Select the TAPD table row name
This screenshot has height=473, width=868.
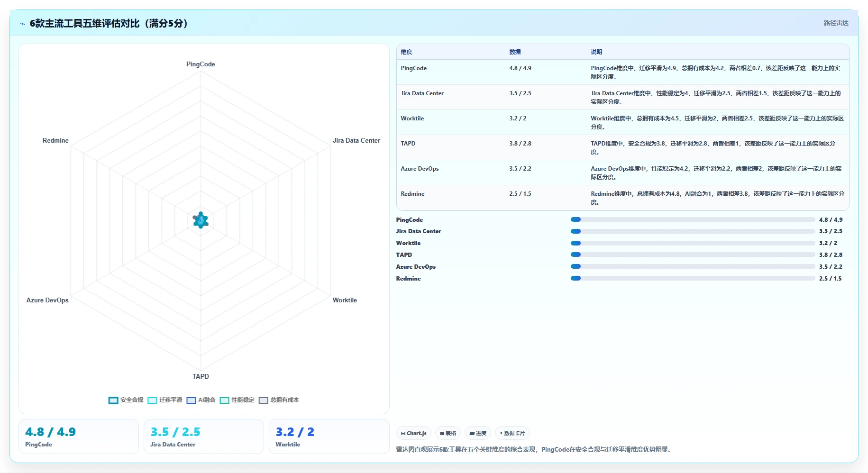click(x=408, y=144)
